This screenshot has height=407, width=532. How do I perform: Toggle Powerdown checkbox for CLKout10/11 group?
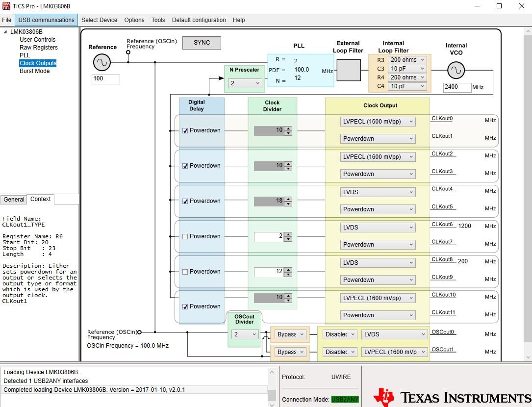coord(185,307)
